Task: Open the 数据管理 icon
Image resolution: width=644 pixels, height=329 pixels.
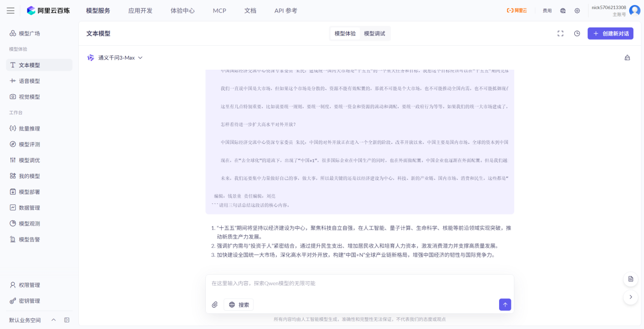Action: (x=13, y=207)
